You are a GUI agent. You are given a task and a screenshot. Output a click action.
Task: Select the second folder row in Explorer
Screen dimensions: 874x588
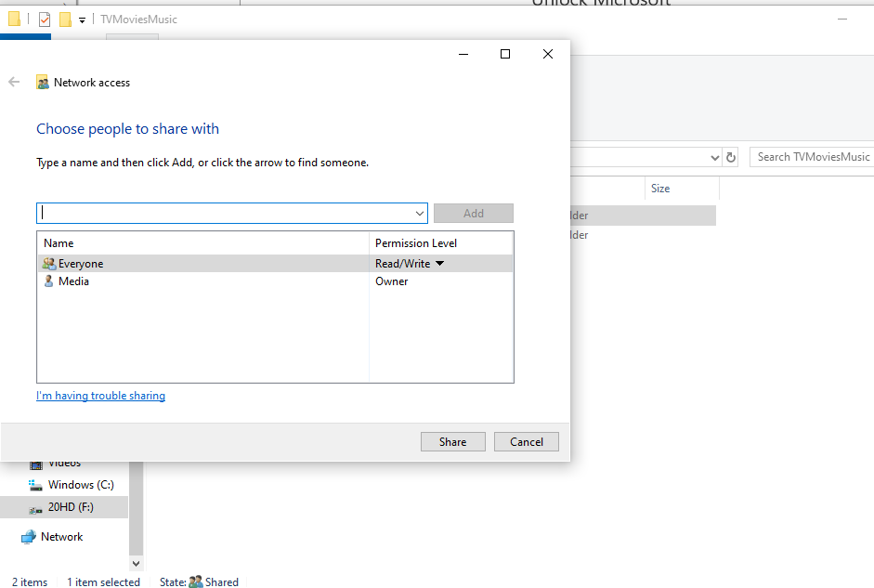(x=643, y=235)
